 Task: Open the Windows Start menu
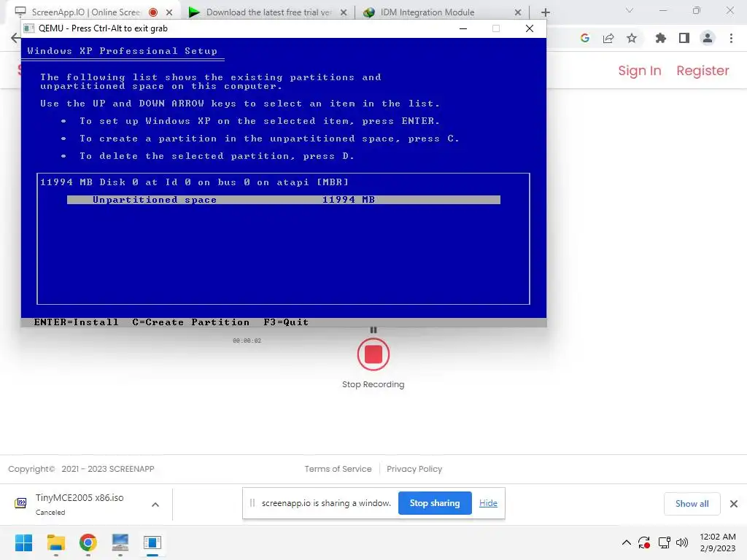point(24,542)
